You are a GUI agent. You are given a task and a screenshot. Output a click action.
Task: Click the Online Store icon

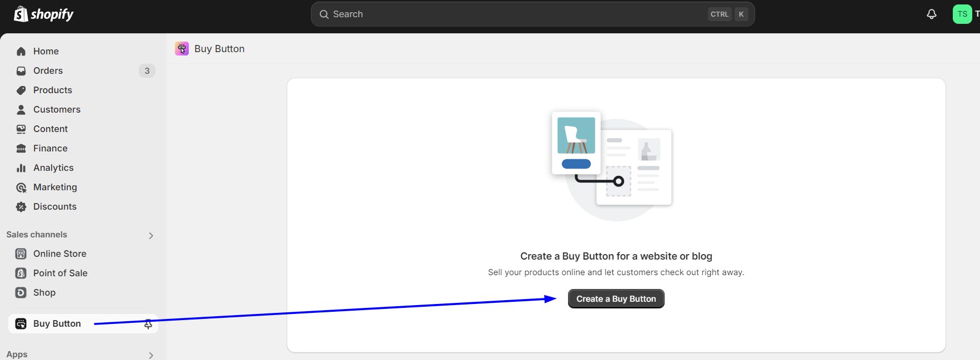tap(21, 253)
